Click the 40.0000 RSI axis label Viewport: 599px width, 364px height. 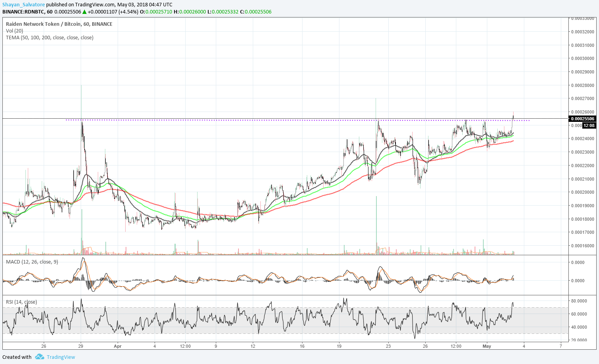579,327
